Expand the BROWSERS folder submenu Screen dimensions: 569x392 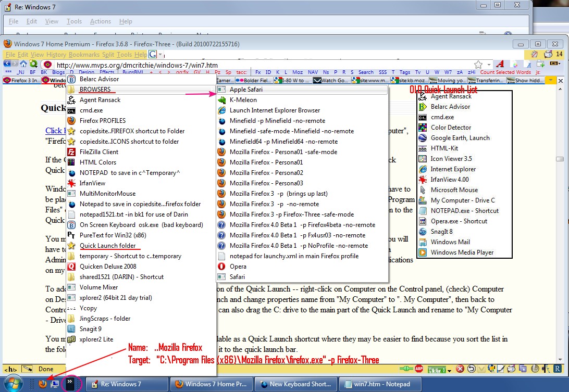coord(141,89)
